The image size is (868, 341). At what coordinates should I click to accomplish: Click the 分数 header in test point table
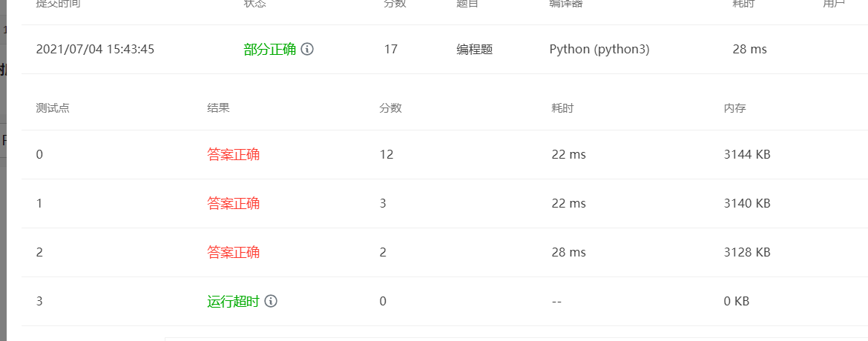coord(390,108)
